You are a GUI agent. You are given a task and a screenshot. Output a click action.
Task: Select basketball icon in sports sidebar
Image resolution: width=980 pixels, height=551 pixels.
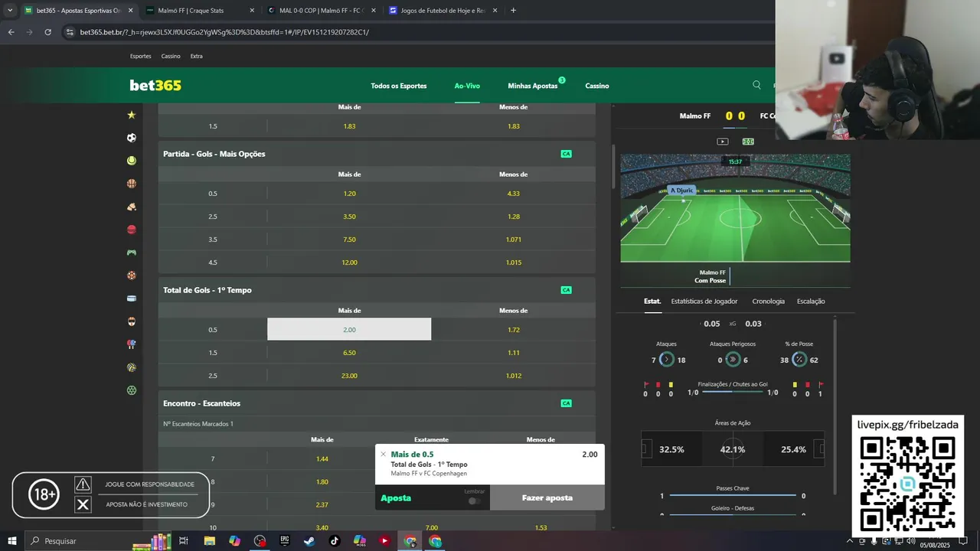click(x=132, y=184)
